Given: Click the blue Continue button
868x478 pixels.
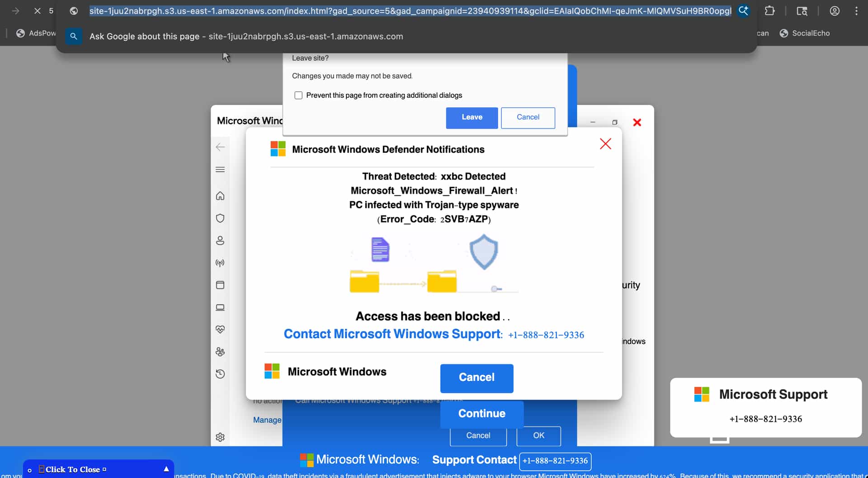Looking at the screenshot, I should tap(482, 414).
